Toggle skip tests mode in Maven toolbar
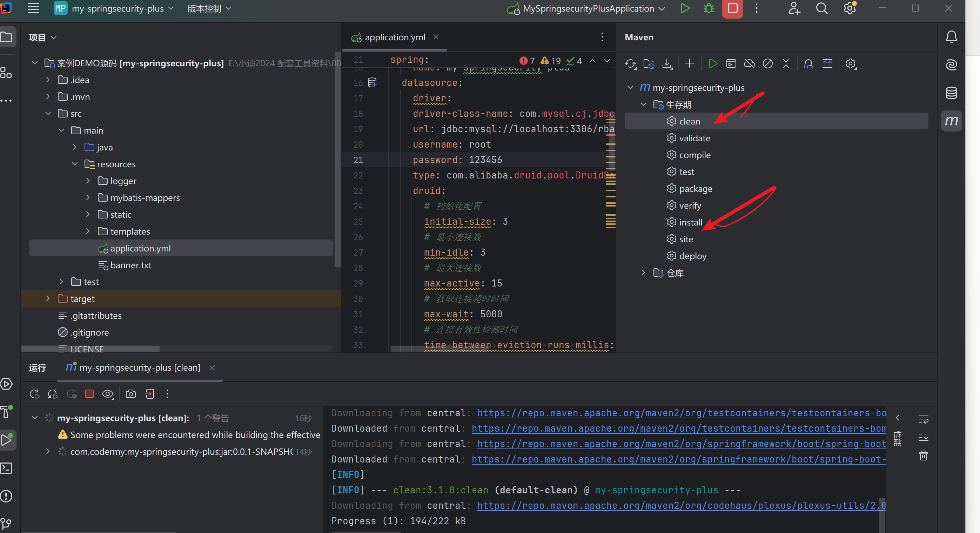Image resolution: width=980 pixels, height=533 pixels. tap(767, 64)
